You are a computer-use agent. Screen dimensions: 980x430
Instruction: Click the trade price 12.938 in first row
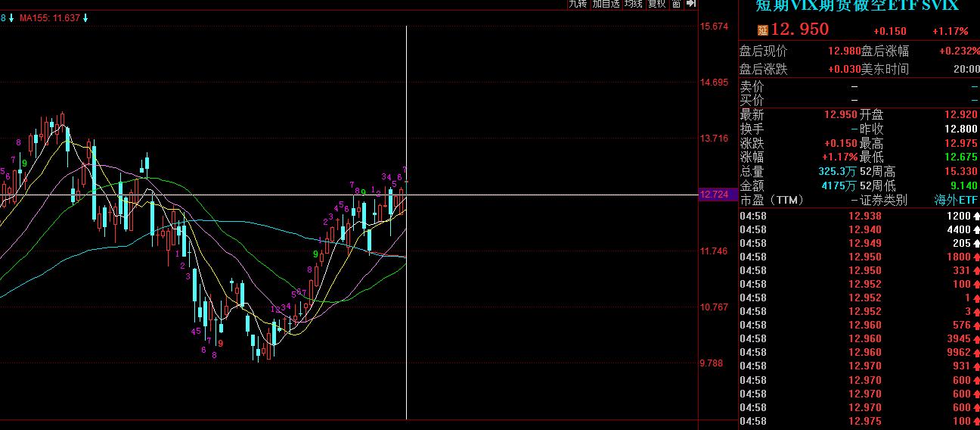point(865,216)
